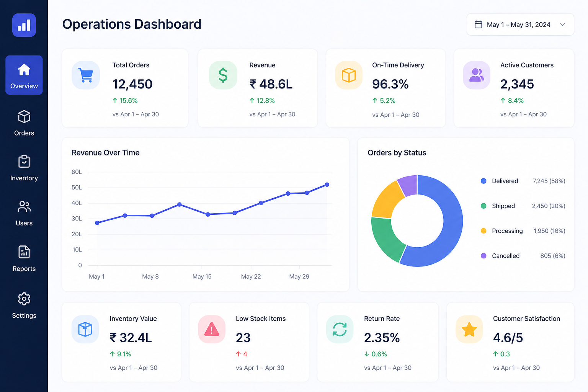Click the purple Active Customers icon
The image size is (588, 392).
[477, 75]
